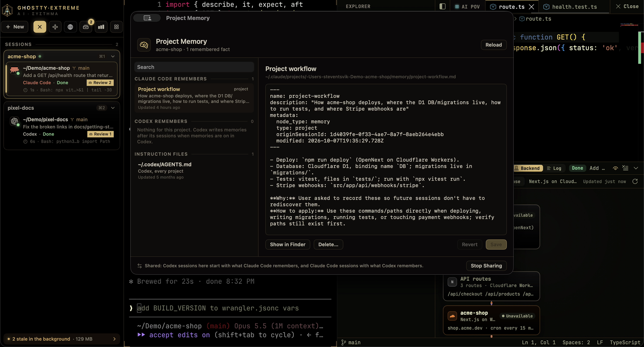Click the Cloudflare icon on acme-shop card
This screenshot has width=644, height=347.
pos(452,316)
